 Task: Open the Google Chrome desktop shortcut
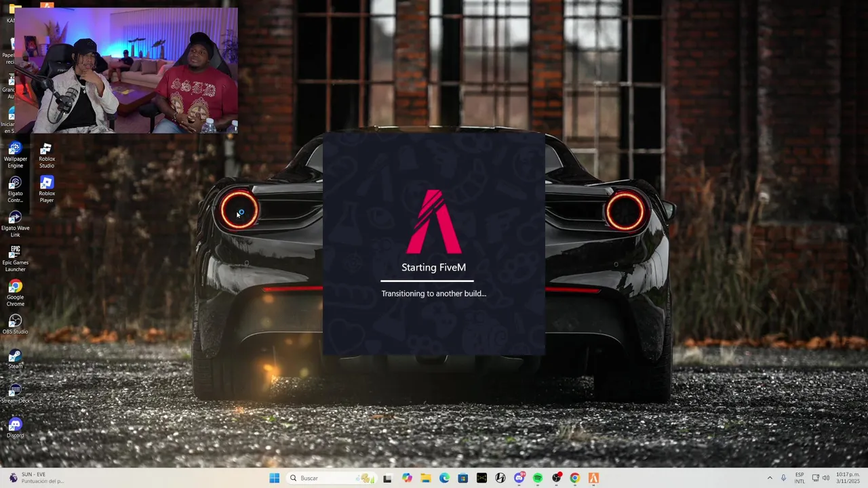(15, 293)
